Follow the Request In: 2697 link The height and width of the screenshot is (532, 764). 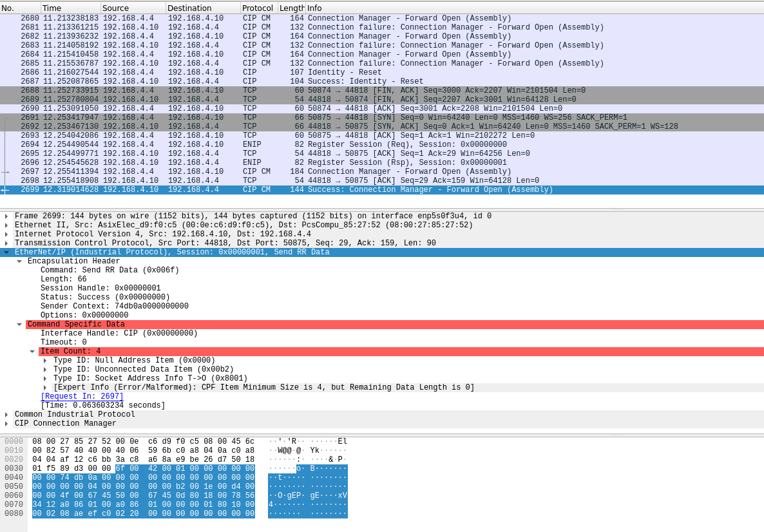(x=81, y=396)
